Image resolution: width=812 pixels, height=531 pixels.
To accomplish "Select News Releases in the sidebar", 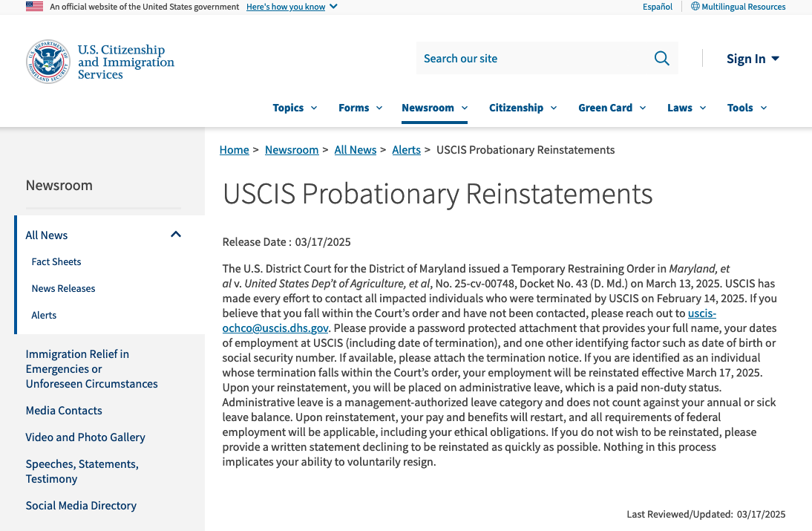I will (63, 288).
